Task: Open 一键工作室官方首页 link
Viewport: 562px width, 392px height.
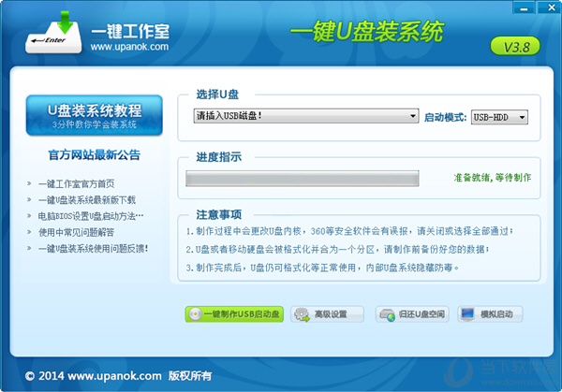Action: pos(82,183)
